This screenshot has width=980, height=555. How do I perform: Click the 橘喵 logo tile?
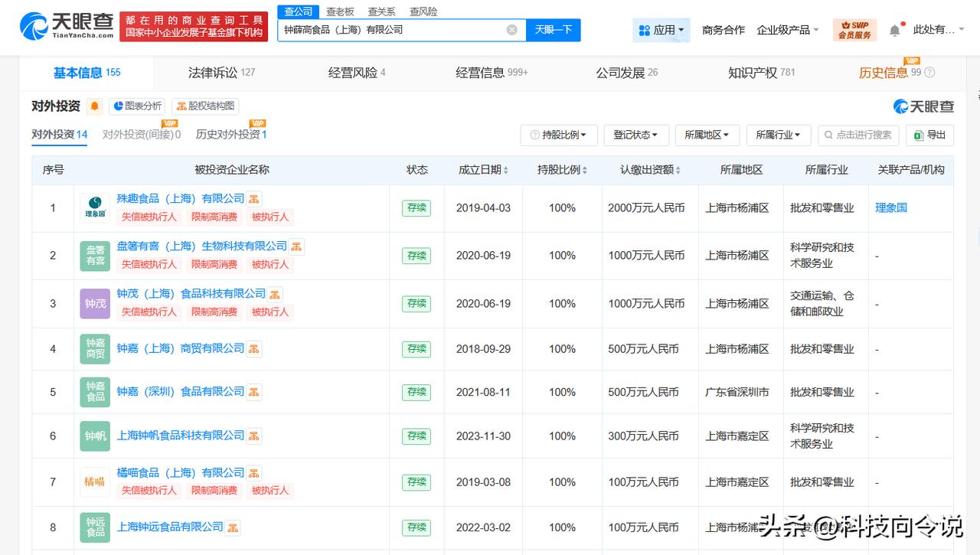point(95,482)
